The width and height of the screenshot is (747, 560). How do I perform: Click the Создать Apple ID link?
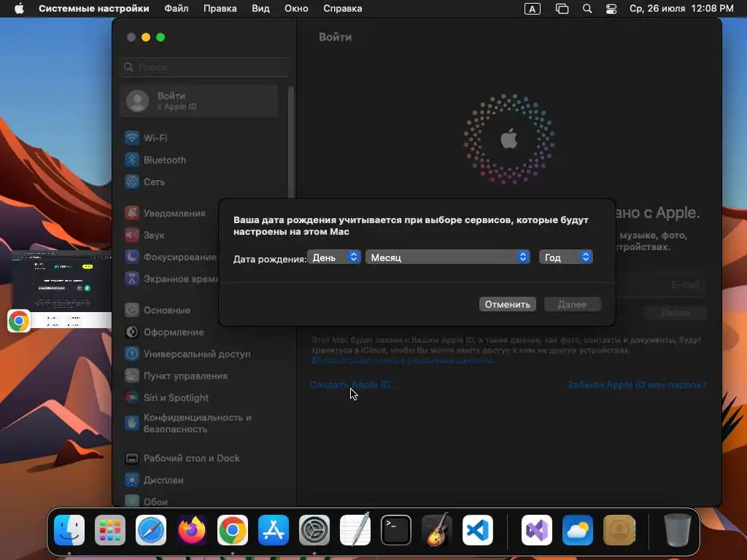353,385
